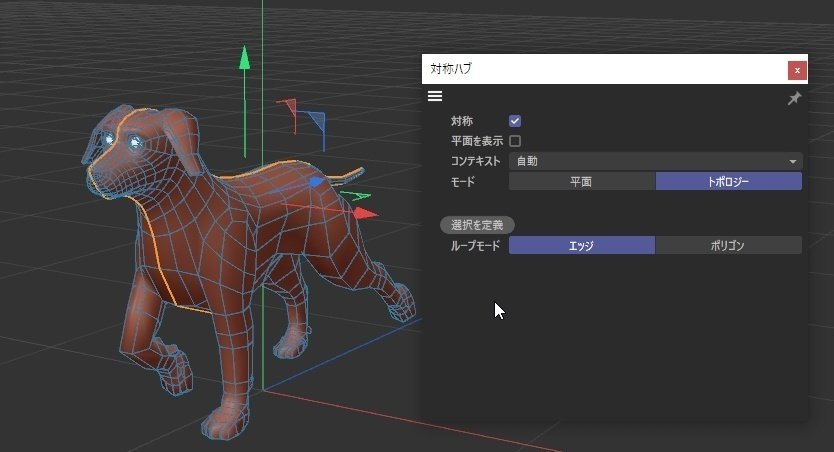Open the コンテキスト dropdown set to 自動
Screen dimensions: 834x452
coord(655,161)
